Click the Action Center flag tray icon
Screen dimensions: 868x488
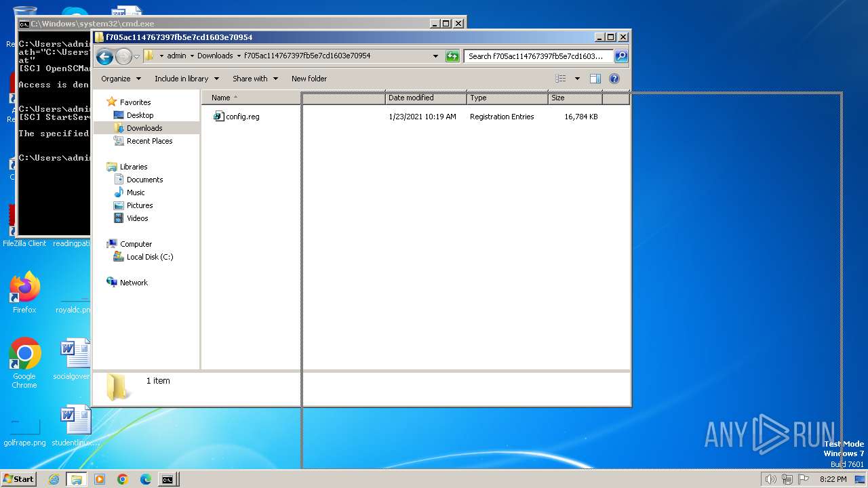tap(804, 479)
